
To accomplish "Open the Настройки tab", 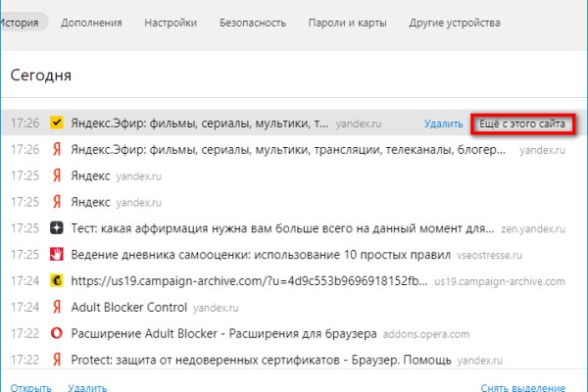I will 169,23.
